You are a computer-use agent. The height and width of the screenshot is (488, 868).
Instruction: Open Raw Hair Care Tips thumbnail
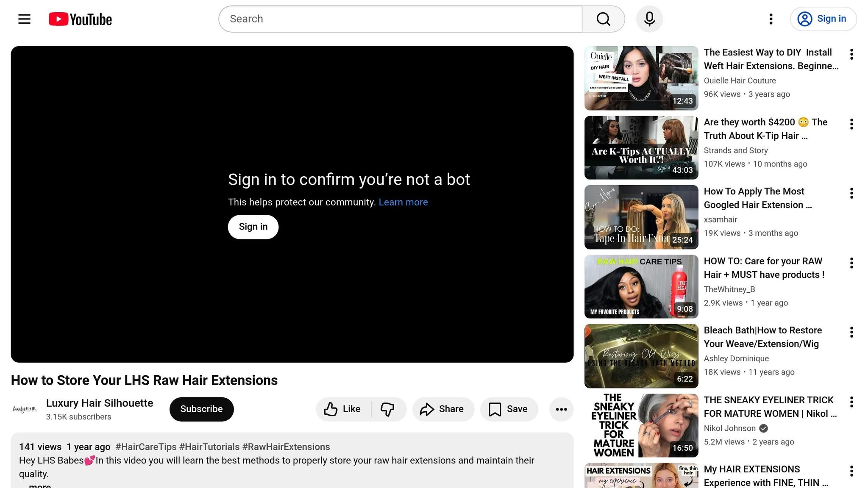tap(641, 287)
